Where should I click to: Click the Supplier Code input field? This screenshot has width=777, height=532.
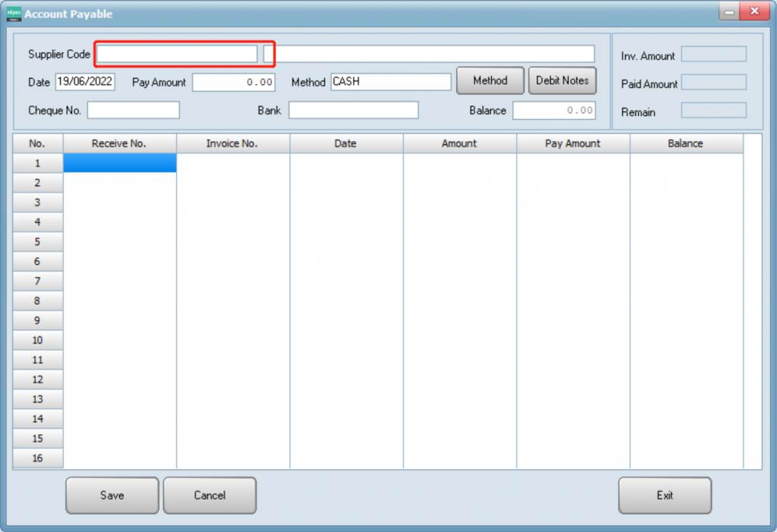point(176,54)
